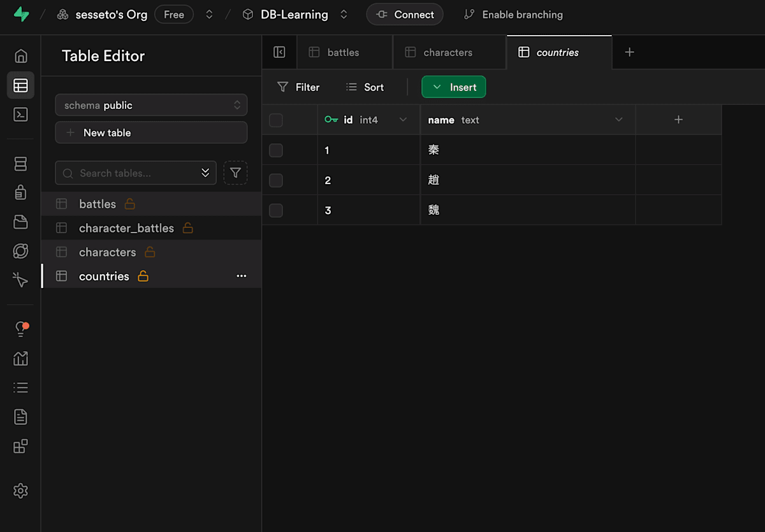Add a new column with plus icon
The image size is (765, 532).
coord(678,120)
